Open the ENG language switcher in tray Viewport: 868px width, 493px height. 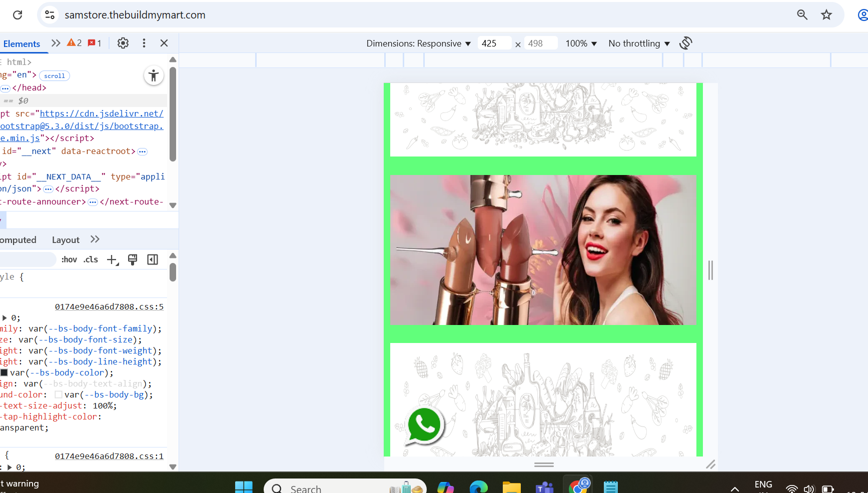pyautogui.click(x=763, y=485)
